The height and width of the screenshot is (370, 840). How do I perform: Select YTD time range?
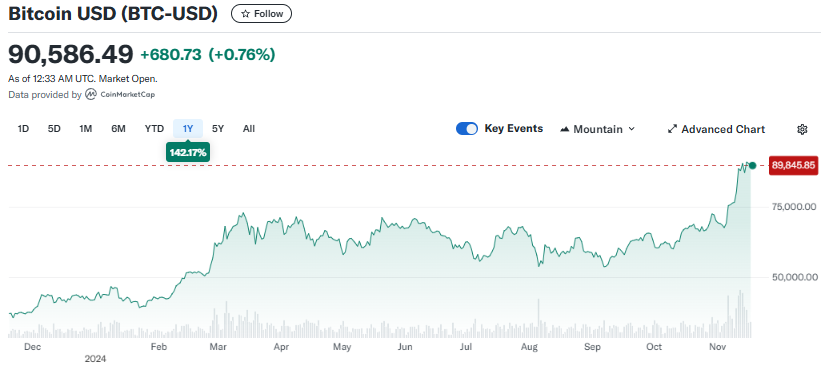[154, 129]
